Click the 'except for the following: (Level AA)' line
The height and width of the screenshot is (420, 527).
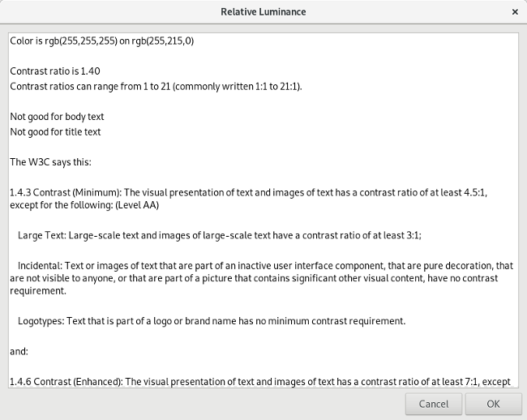click(x=84, y=206)
